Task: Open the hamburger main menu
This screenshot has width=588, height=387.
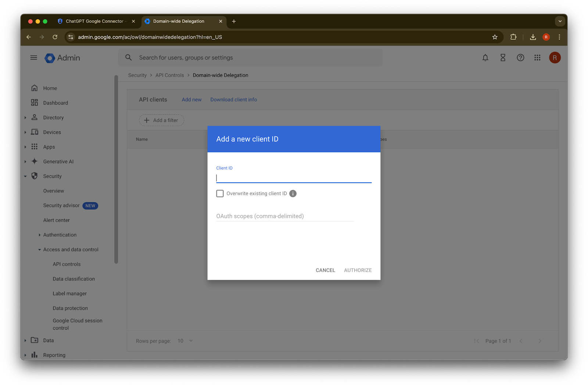Action: point(34,58)
